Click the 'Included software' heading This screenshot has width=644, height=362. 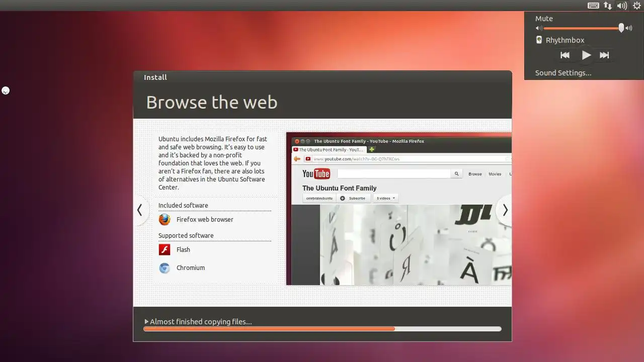(183, 206)
